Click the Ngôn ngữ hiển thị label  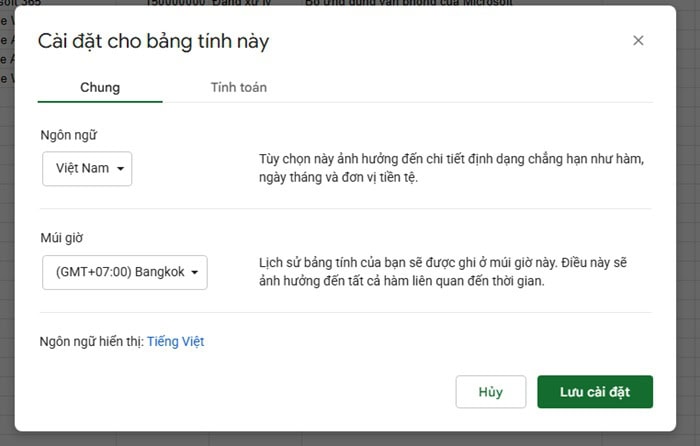click(92, 342)
